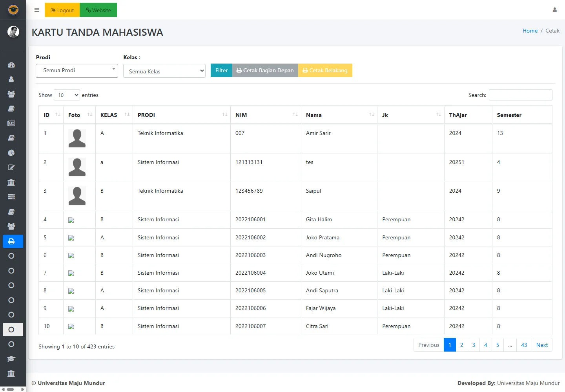Select the active printer icon in sidebar
Screen dimensions: 565x392
[x=11, y=241]
